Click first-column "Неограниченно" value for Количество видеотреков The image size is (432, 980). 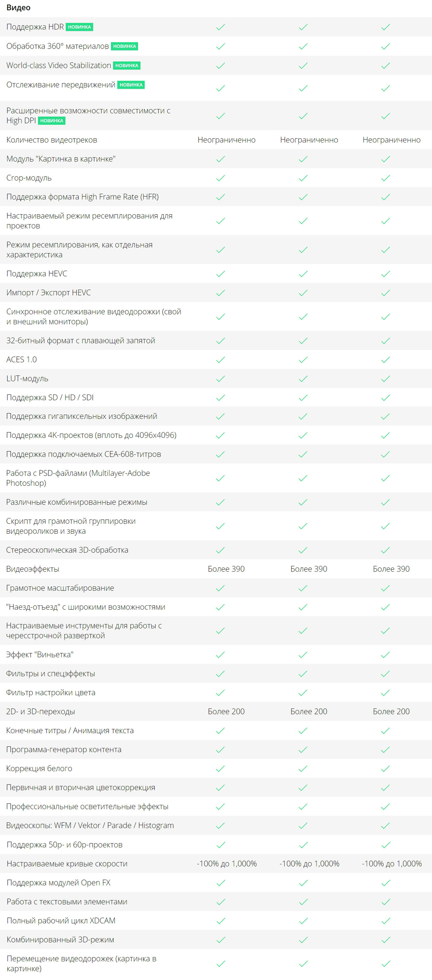tap(226, 140)
